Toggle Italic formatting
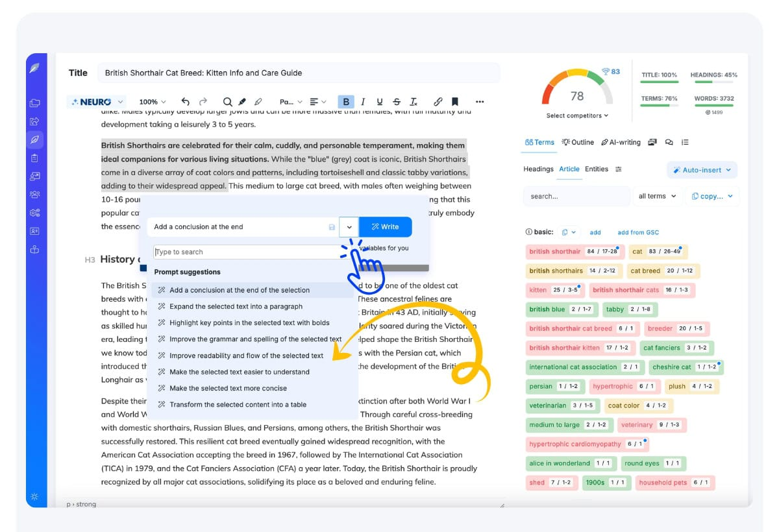 [363, 102]
